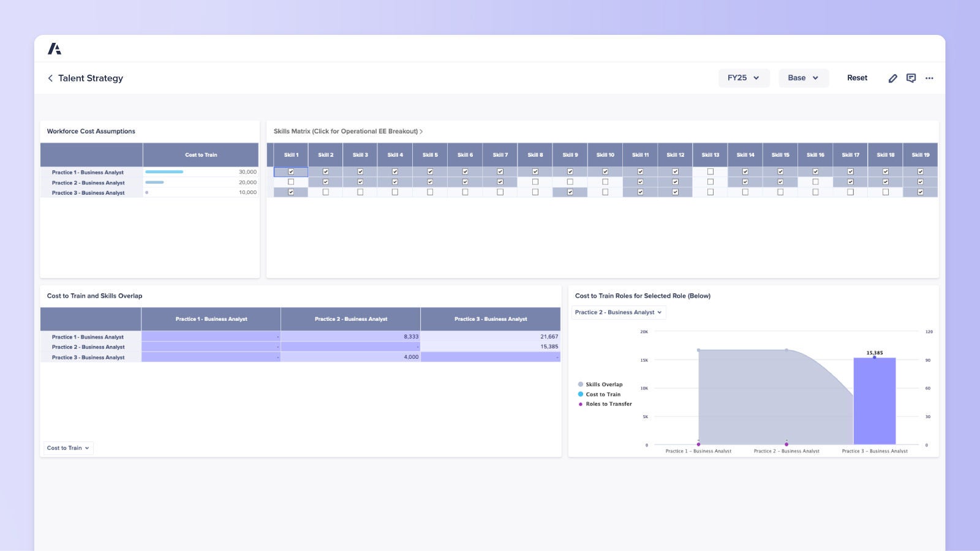Open the Operational EE Breakout link
This screenshot has height=551, width=980.
[x=347, y=131]
